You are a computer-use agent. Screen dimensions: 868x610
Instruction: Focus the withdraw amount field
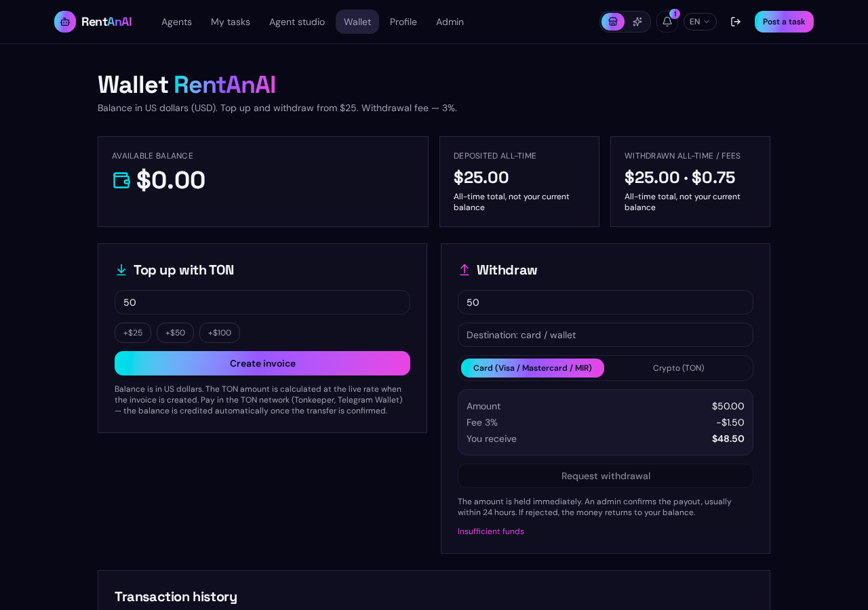click(606, 302)
